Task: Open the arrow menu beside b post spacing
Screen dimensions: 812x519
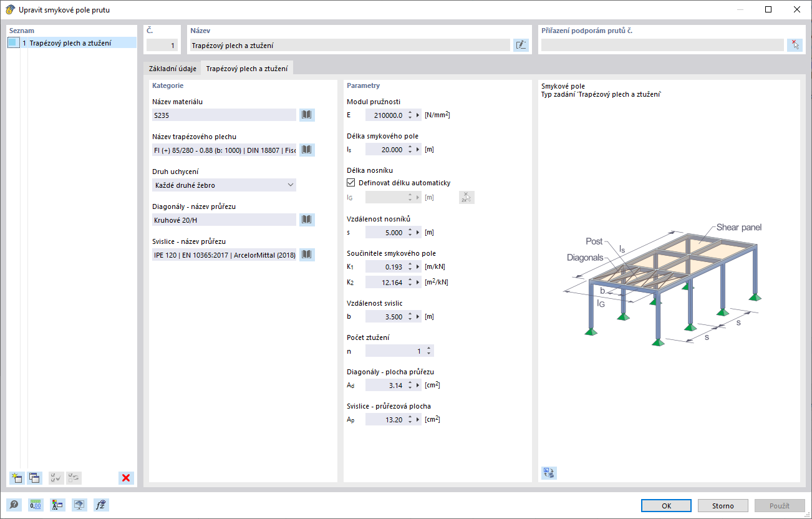Action: [x=418, y=316]
